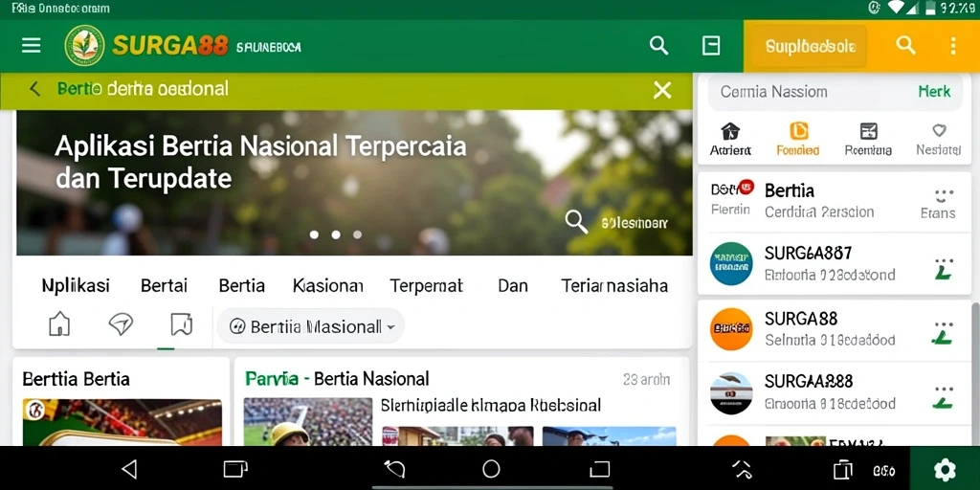Image resolution: width=980 pixels, height=490 pixels.
Task: Open the Bertia menu item
Action: (x=242, y=285)
